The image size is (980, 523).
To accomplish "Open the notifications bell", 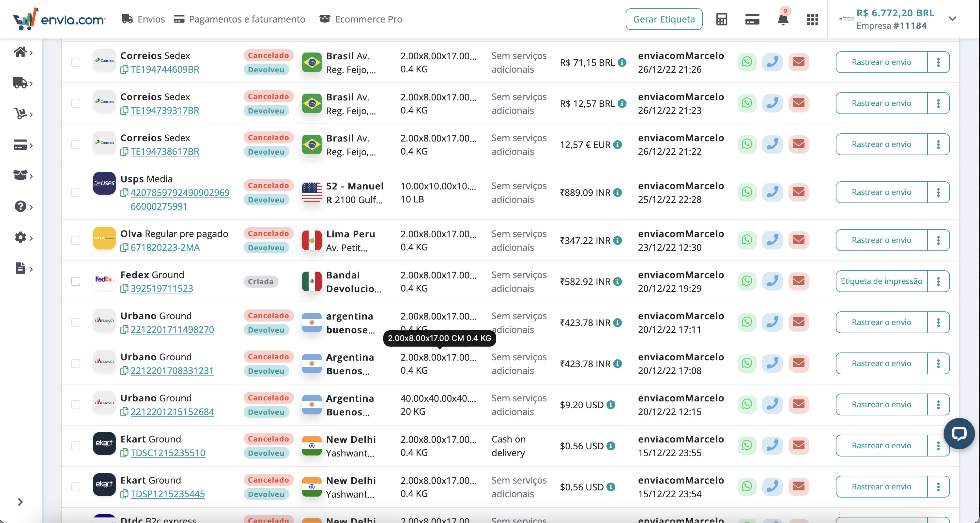I will 783,19.
